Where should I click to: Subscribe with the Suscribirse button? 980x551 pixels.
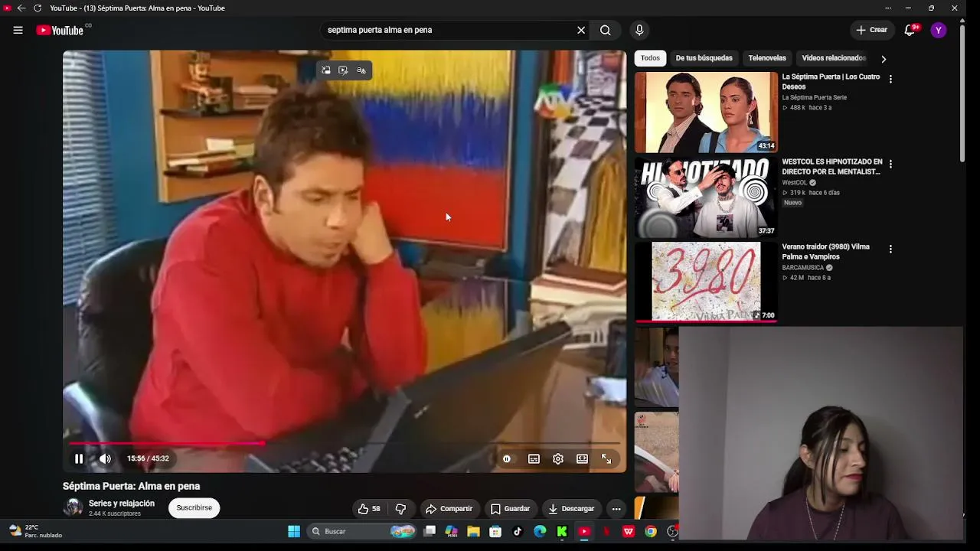coord(194,508)
